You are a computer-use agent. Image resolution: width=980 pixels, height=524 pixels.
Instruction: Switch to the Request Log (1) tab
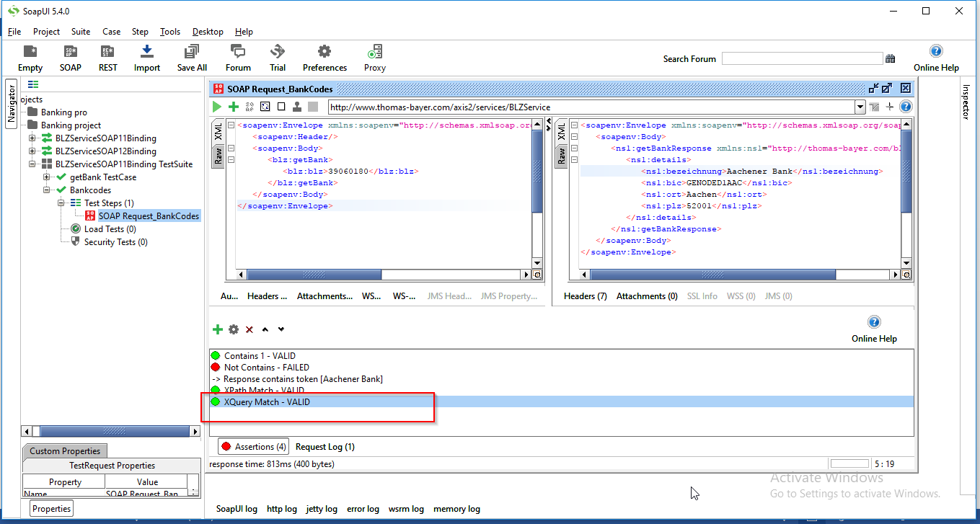(x=325, y=447)
